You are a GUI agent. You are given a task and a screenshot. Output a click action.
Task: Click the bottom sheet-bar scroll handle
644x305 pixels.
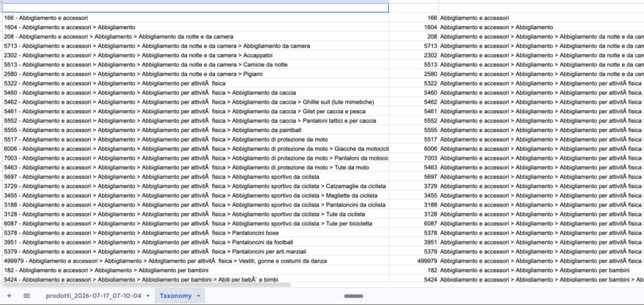353,296
